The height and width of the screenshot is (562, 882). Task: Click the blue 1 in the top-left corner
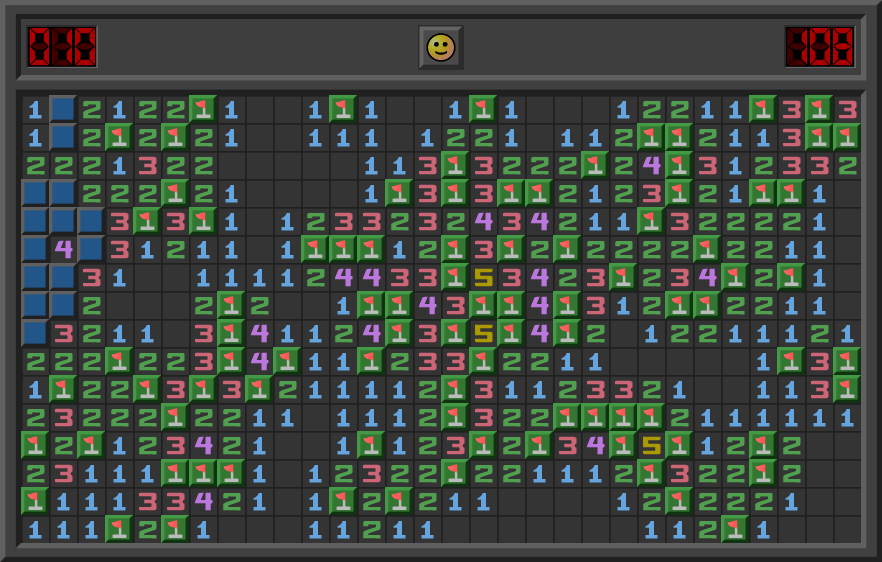pos(35,109)
